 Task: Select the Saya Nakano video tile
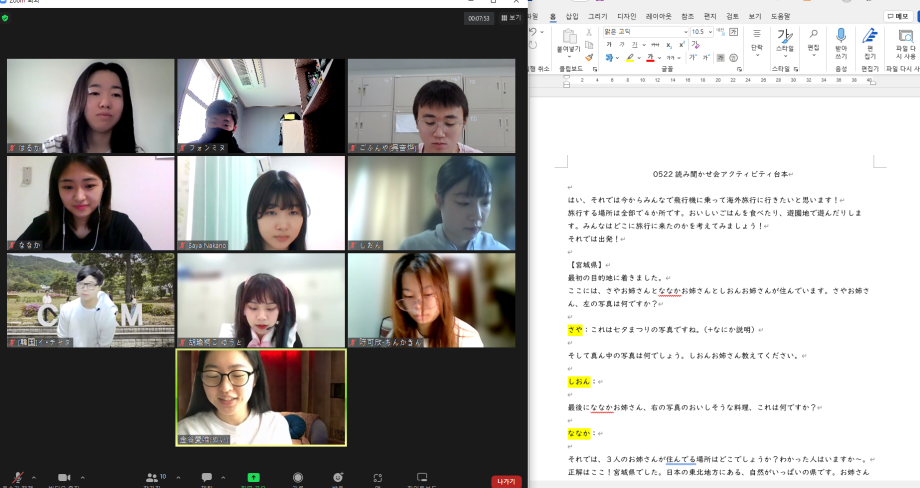(x=261, y=203)
